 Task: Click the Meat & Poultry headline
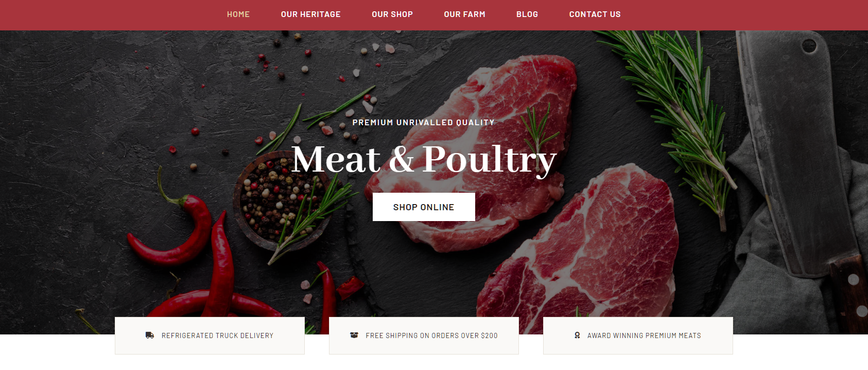click(x=424, y=159)
